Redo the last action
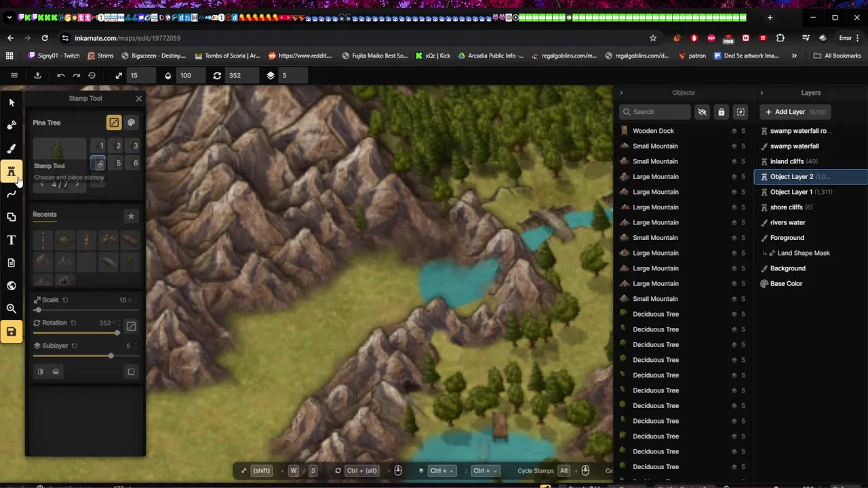The height and width of the screenshot is (488, 868). [x=76, y=75]
